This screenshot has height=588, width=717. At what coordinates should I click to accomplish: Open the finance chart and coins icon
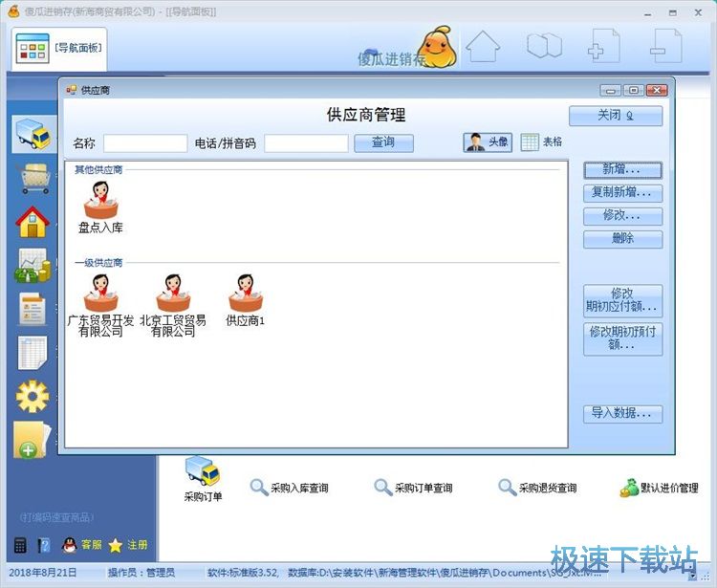tap(33, 265)
